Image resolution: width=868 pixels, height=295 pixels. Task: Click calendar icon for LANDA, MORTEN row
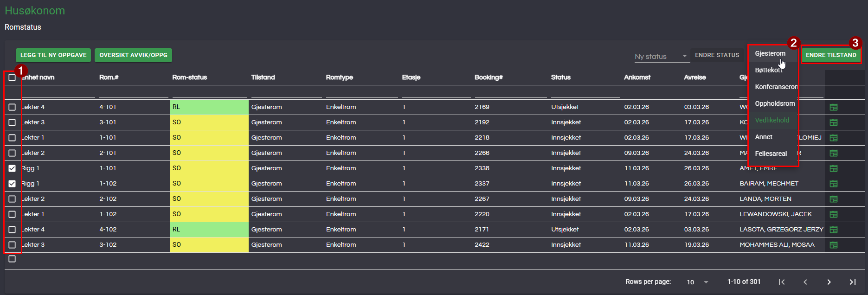point(833,199)
